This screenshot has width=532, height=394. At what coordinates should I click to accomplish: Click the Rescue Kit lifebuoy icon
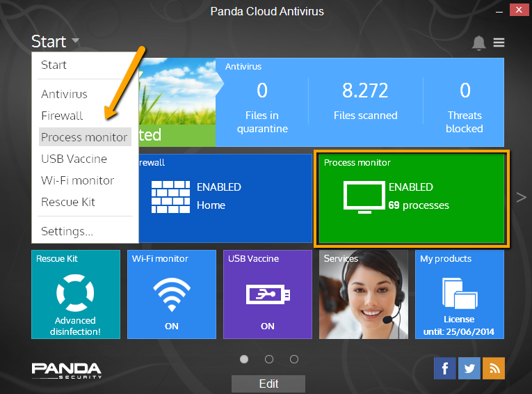[x=75, y=293]
